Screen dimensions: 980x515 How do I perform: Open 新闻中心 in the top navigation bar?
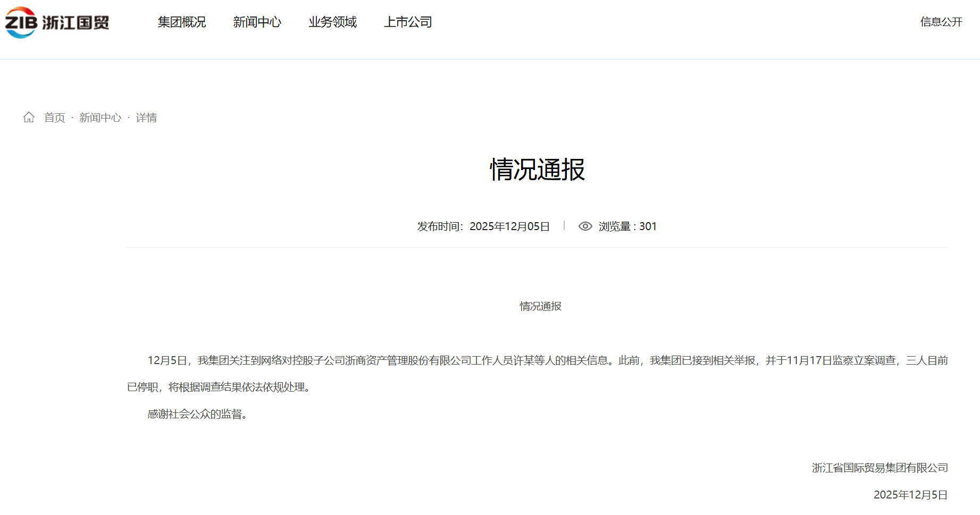[257, 22]
